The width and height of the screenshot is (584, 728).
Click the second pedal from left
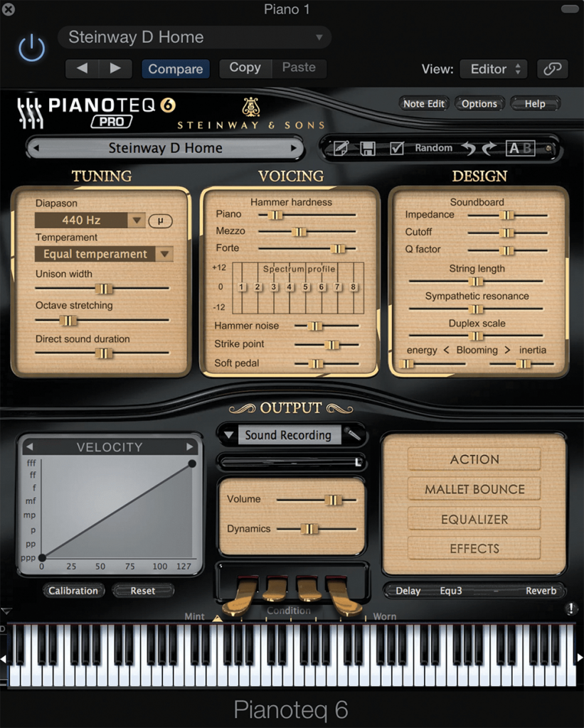pyautogui.click(x=276, y=589)
